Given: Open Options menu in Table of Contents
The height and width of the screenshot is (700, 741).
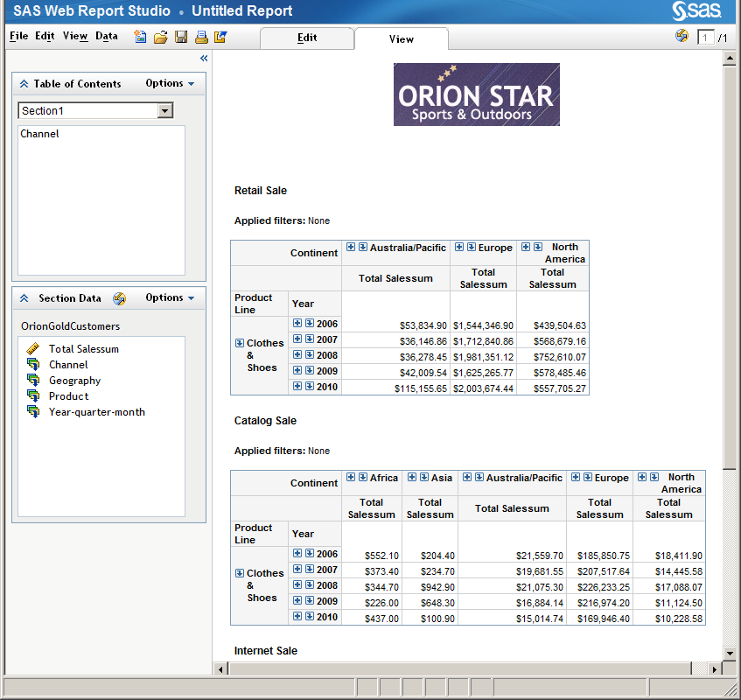Looking at the screenshot, I should click(x=170, y=84).
